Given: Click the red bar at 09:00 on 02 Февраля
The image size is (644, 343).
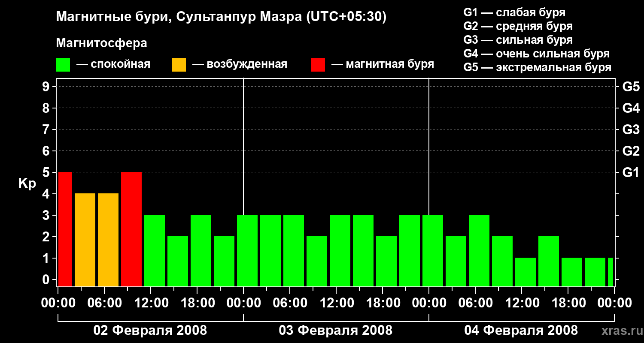Looking at the screenshot, I should point(131,229).
